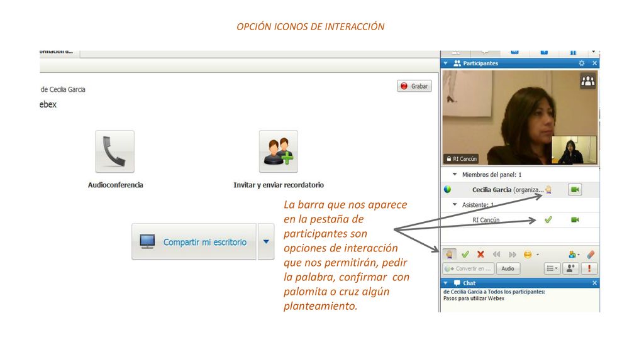The height and width of the screenshot is (362, 644).
Task: Close the Chat panel
Action: pos(594,283)
